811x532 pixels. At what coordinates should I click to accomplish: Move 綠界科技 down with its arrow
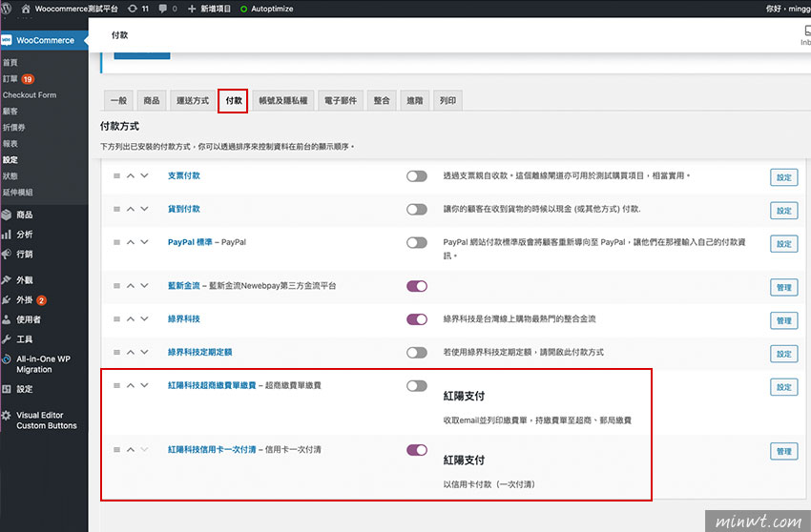pos(144,319)
